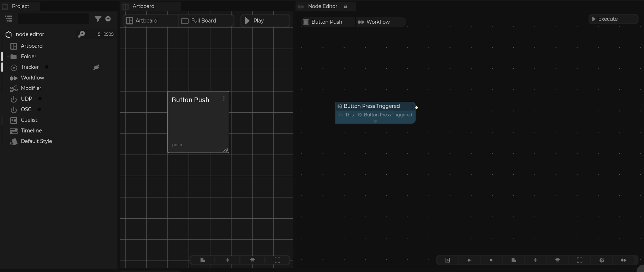Click the add item plus icon
The height and width of the screenshot is (272, 644).
pyautogui.click(x=108, y=19)
